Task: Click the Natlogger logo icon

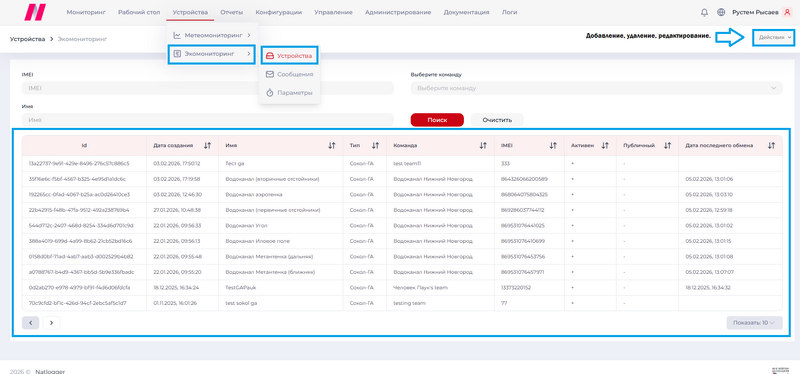Action: [x=35, y=12]
